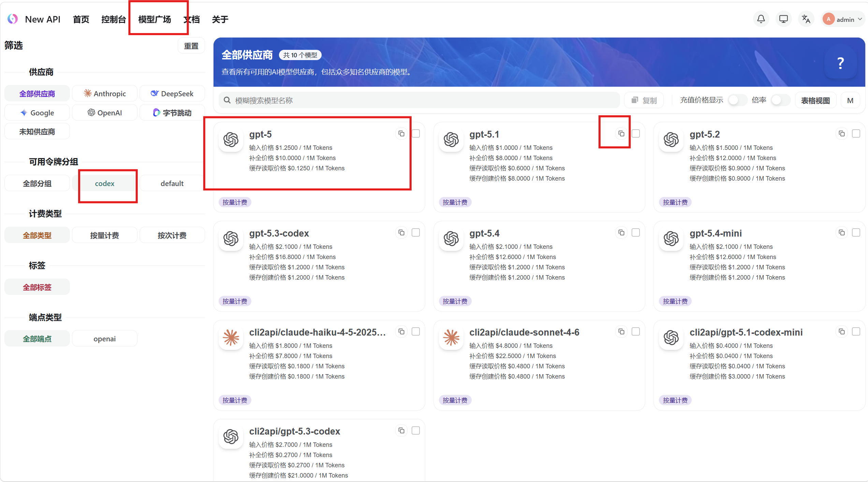Copy the cli2api/claude-sonnet-4-6 model name
The image size is (868, 482).
(621, 331)
